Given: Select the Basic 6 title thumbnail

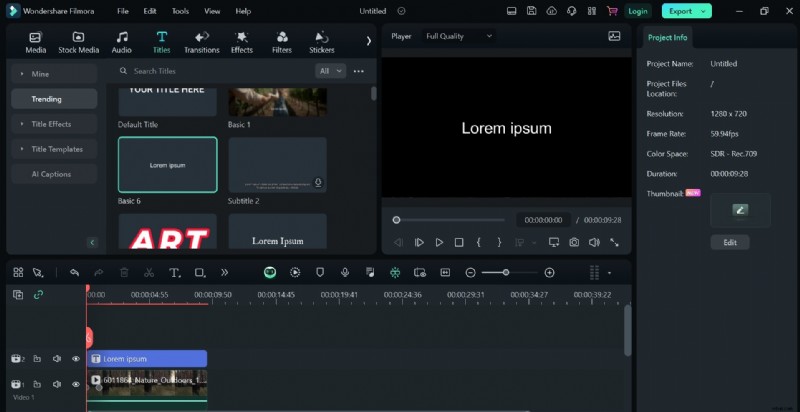Looking at the screenshot, I should click(167, 164).
